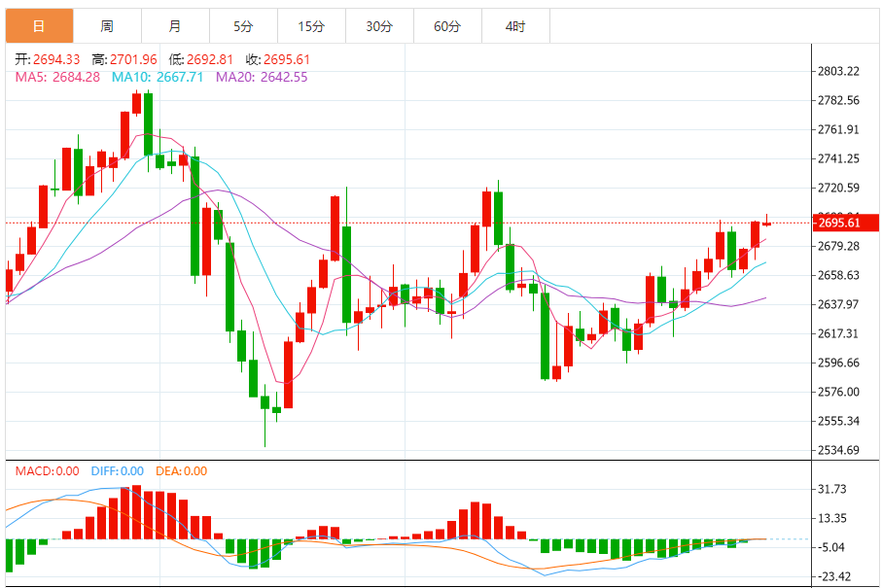Click the 2803.22 price axis label

pos(838,71)
